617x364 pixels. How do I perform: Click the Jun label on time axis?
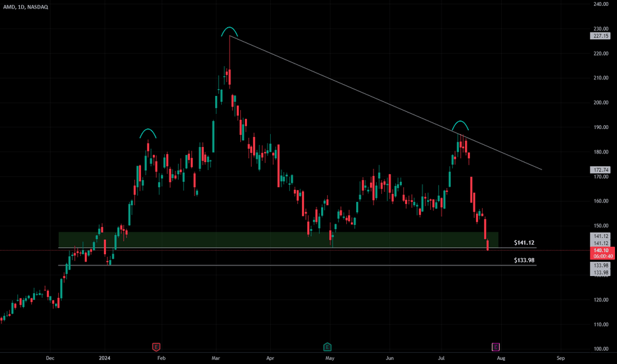[x=389, y=358]
